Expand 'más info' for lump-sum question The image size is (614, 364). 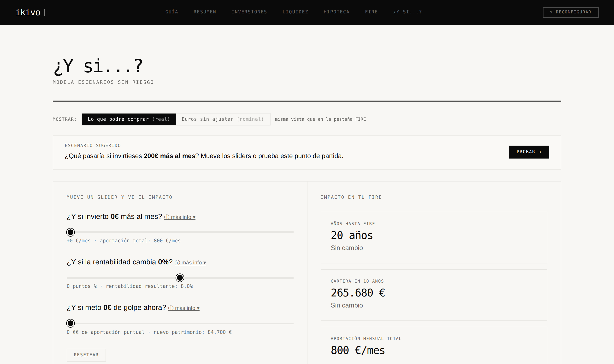coord(184,308)
